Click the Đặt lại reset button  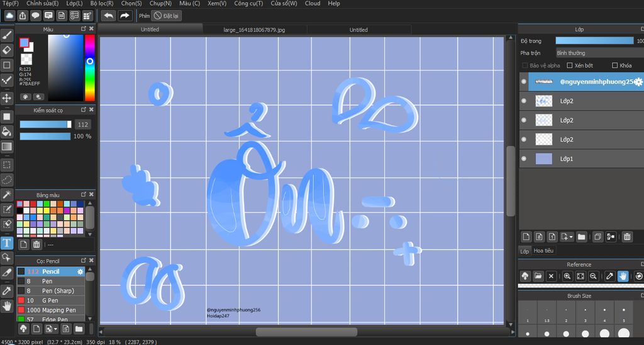tap(166, 16)
